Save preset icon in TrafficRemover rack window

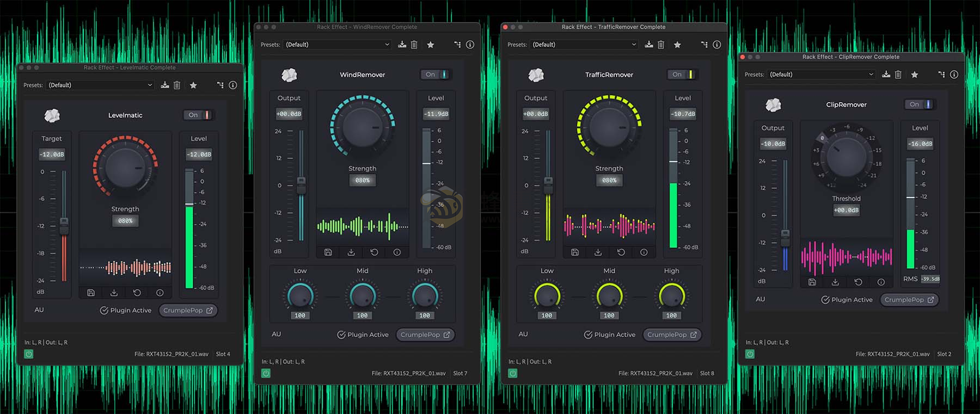pos(649,45)
